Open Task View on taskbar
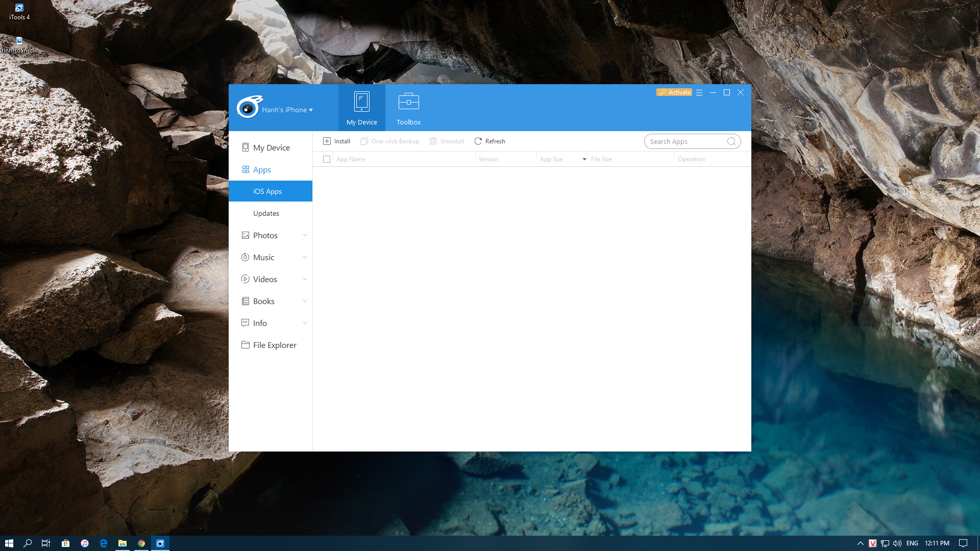 pyautogui.click(x=46, y=543)
